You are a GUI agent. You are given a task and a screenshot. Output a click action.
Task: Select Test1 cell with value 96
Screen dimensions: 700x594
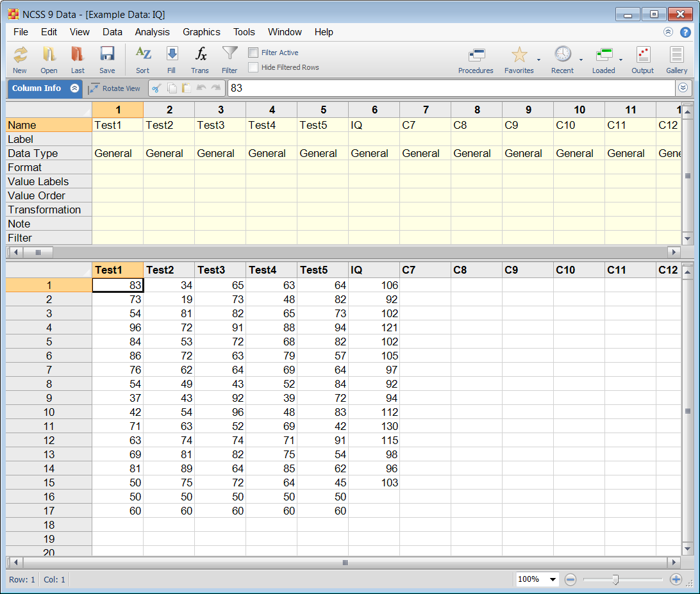[117, 327]
